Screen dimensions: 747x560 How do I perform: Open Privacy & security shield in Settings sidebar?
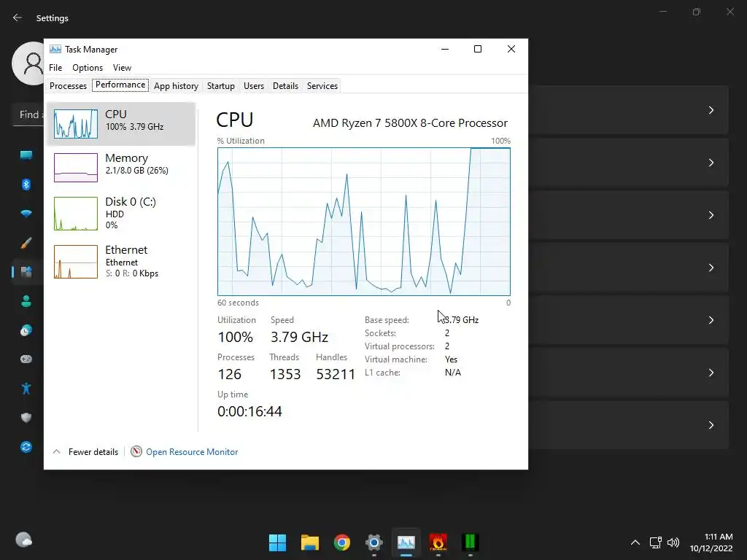point(26,418)
